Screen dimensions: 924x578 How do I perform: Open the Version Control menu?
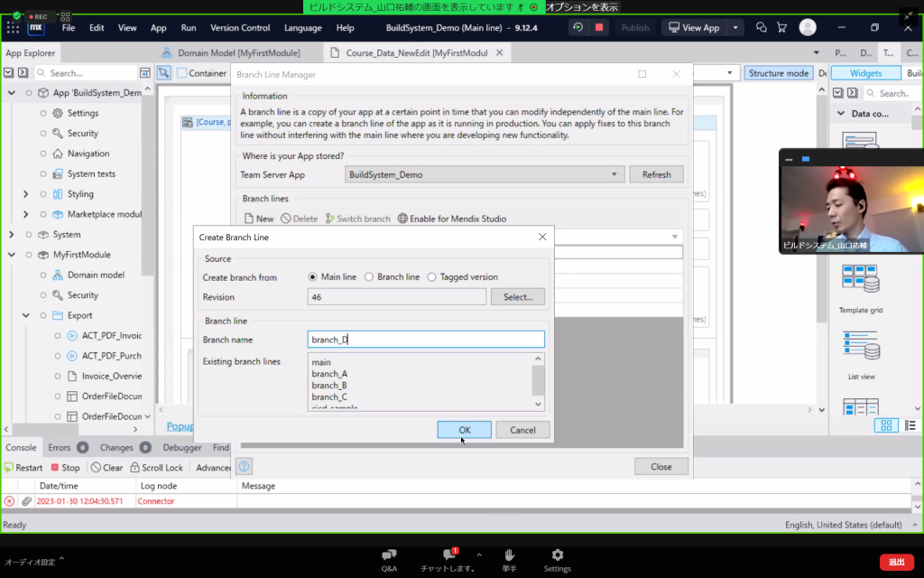pyautogui.click(x=239, y=28)
